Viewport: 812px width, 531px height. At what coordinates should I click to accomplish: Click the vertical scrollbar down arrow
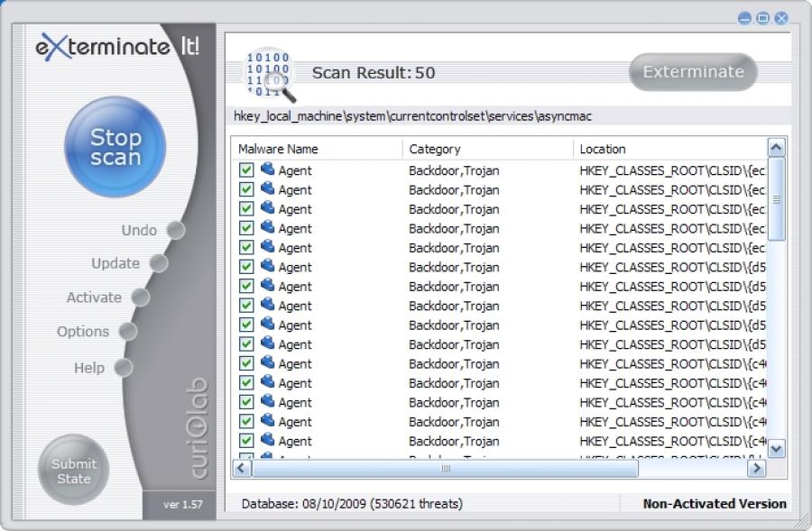(x=776, y=448)
